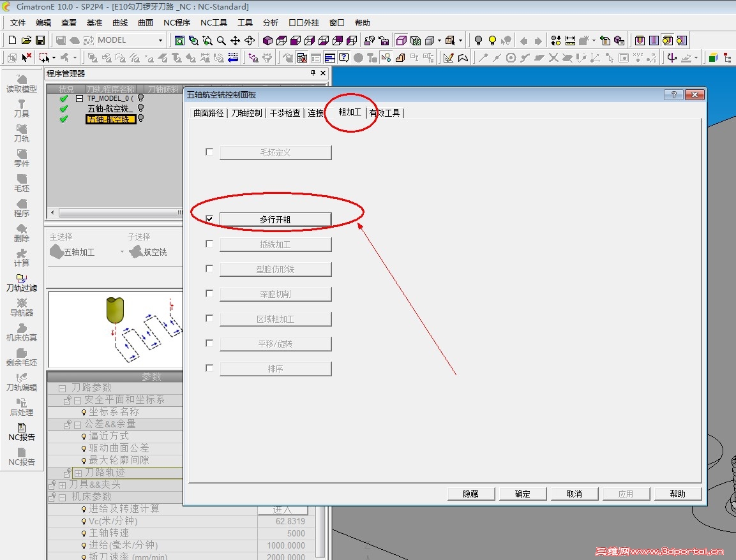Open the 刀具 cutter sidebar tool
The width and height of the screenshot is (736, 560).
[22, 109]
